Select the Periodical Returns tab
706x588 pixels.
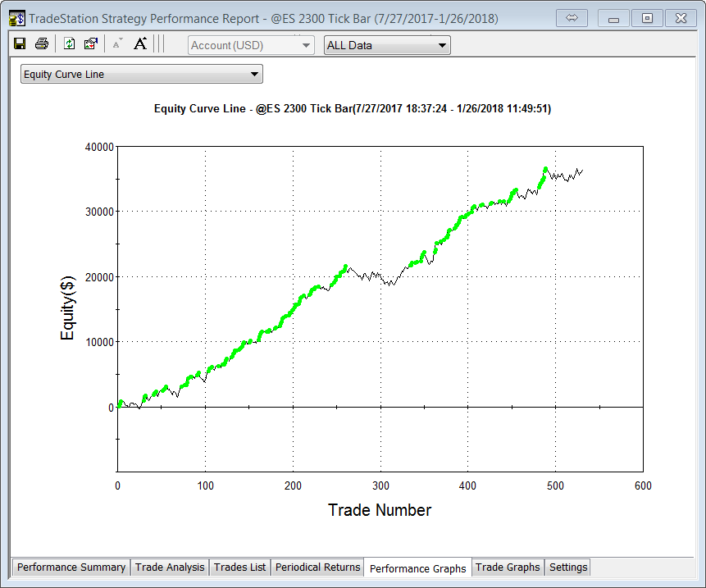click(317, 567)
